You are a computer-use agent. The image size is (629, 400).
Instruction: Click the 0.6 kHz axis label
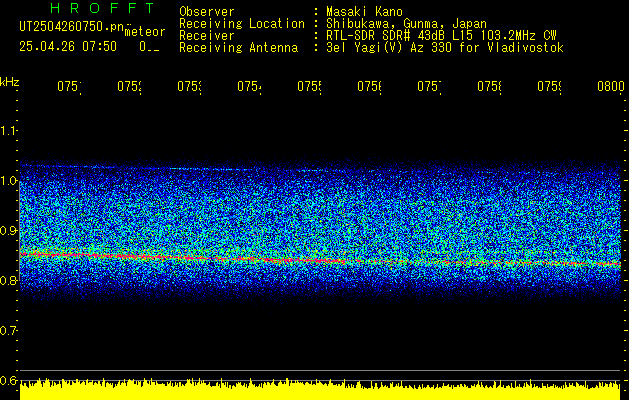pyautogui.click(x=8, y=380)
